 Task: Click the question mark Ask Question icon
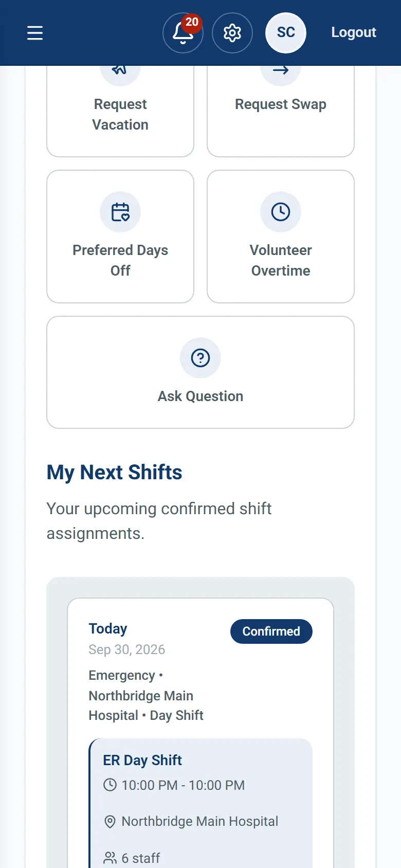[x=200, y=358]
